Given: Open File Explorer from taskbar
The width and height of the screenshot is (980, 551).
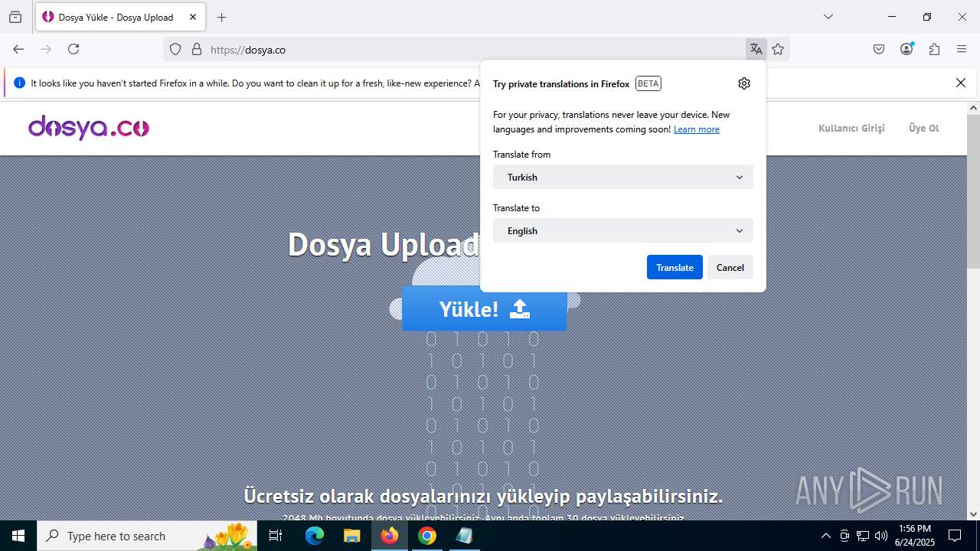Looking at the screenshot, I should pos(351,536).
